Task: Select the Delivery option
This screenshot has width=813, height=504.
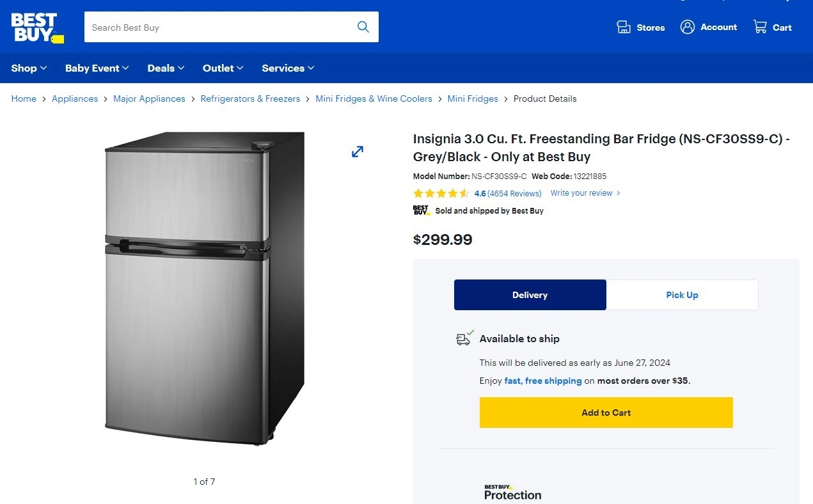Action: coord(530,295)
